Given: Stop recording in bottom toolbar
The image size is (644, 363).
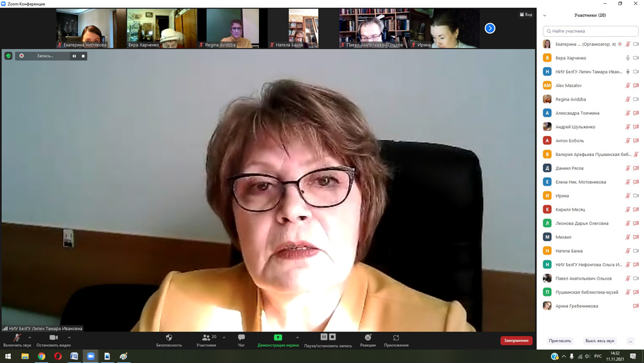Looking at the screenshot, I should [x=332, y=337].
